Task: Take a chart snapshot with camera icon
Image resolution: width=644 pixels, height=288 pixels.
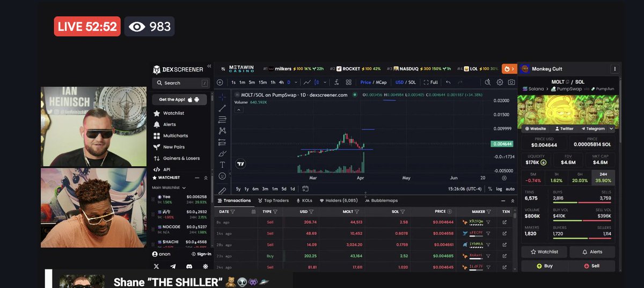Action: click(511, 82)
